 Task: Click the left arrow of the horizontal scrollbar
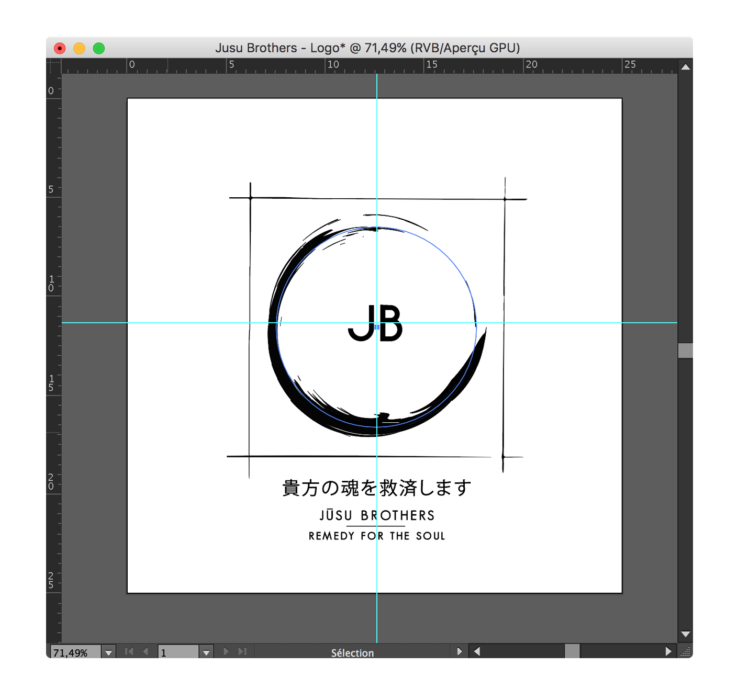[x=476, y=651]
